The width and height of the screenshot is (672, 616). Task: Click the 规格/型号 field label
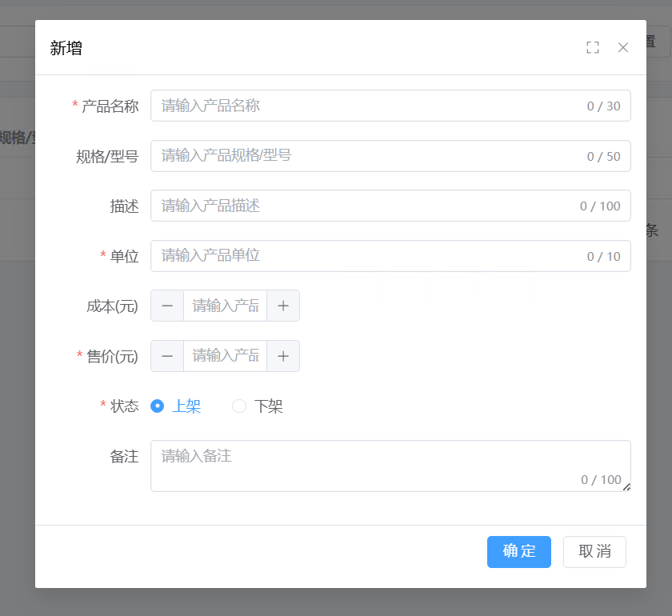pyautogui.click(x=107, y=157)
